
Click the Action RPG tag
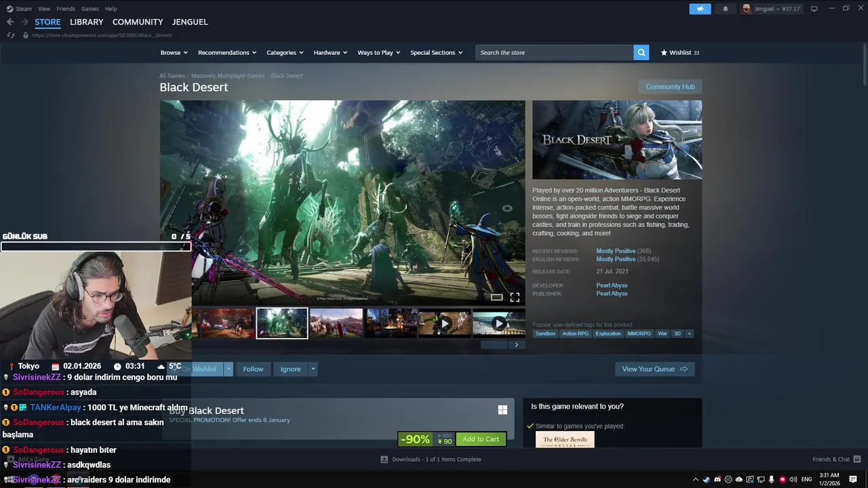click(x=575, y=333)
